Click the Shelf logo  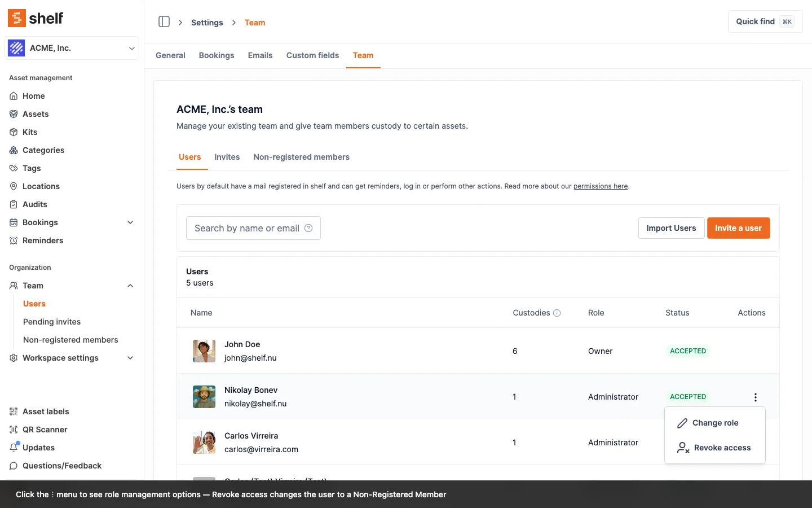click(36, 18)
